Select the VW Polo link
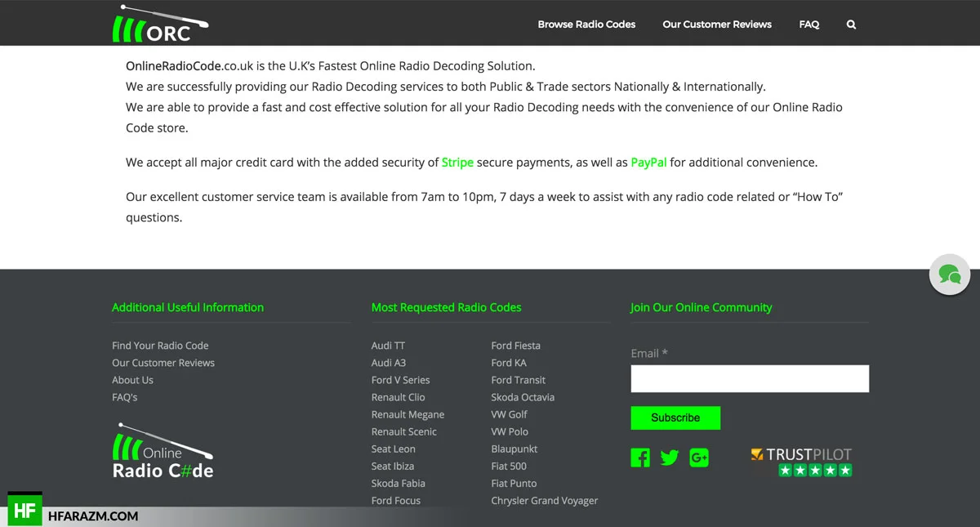Screen dimensions: 980x527 pos(510,431)
